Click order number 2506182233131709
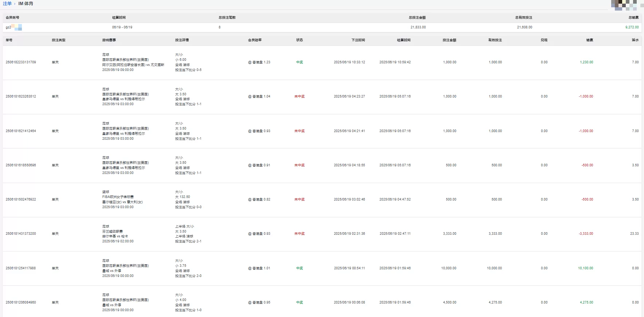This screenshot has height=317, width=644. (x=21, y=62)
